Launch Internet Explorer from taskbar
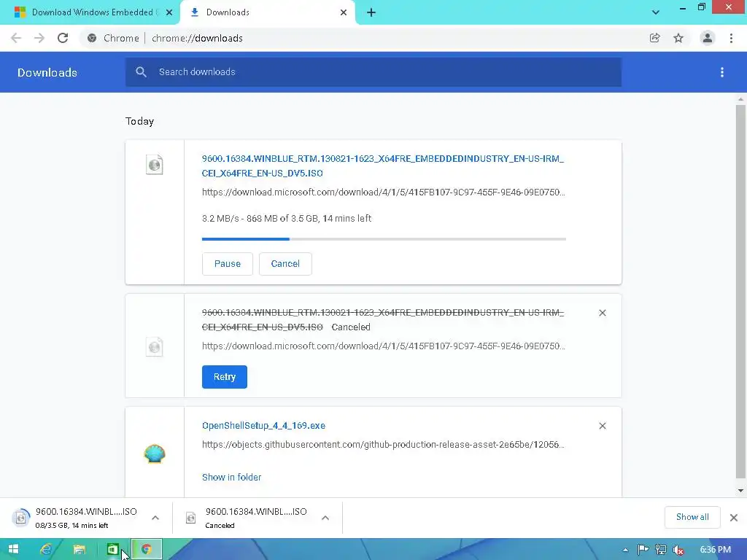 point(46,550)
